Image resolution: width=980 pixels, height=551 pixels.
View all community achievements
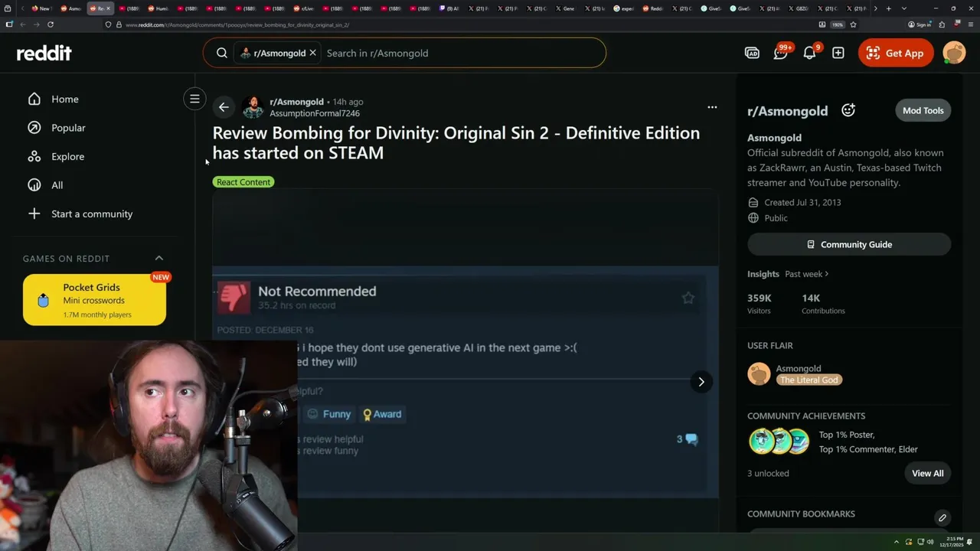(x=927, y=473)
